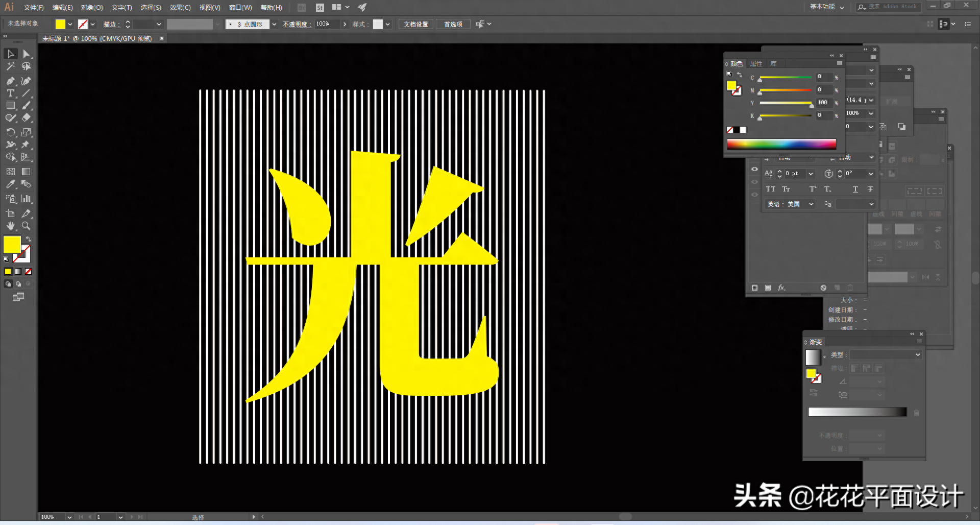Choose the Magic Wand tool
The width and height of the screenshot is (980, 525).
tap(10, 66)
